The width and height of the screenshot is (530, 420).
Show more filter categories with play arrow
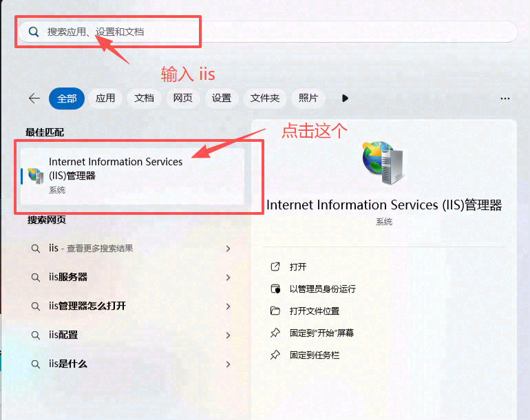click(x=345, y=98)
